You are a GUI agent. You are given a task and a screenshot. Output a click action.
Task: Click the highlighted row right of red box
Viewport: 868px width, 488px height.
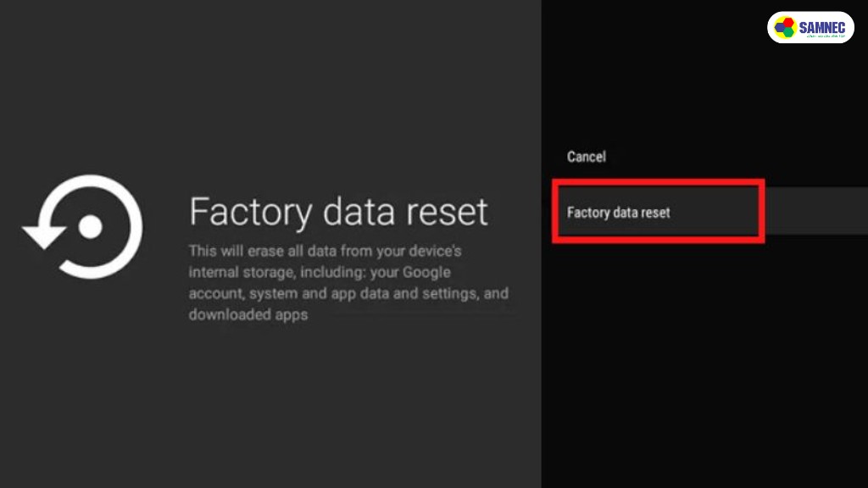[x=816, y=211]
